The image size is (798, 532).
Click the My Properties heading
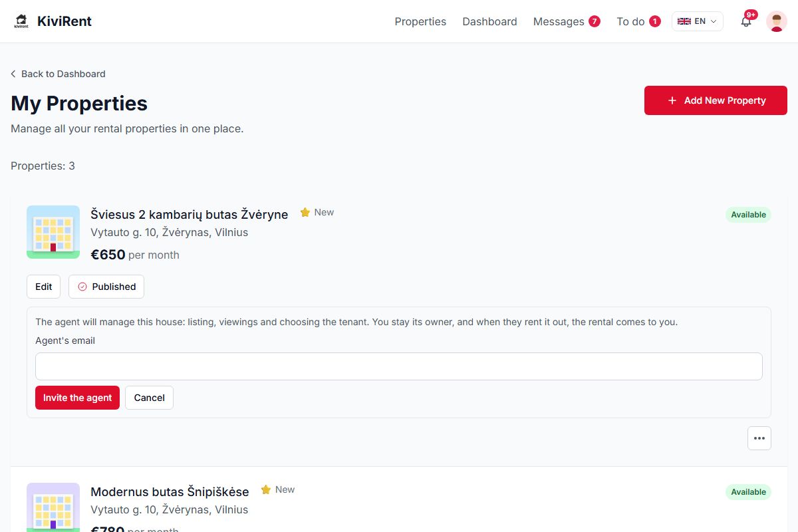point(79,104)
